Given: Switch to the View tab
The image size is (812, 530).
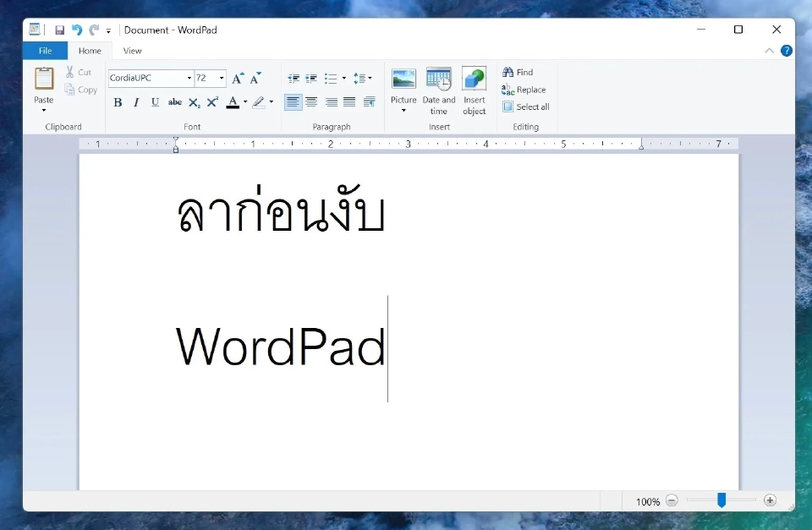Looking at the screenshot, I should pos(132,50).
